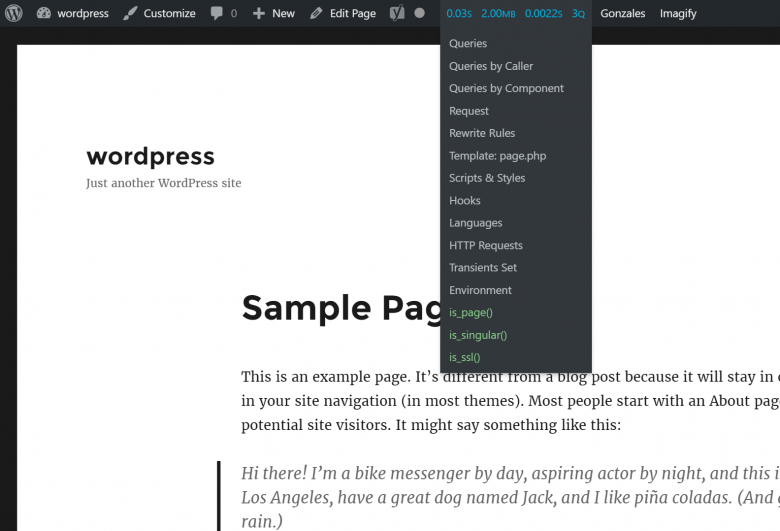The width and height of the screenshot is (780, 531).
Task: Open the comments bubble icon
Action: [x=217, y=14]
